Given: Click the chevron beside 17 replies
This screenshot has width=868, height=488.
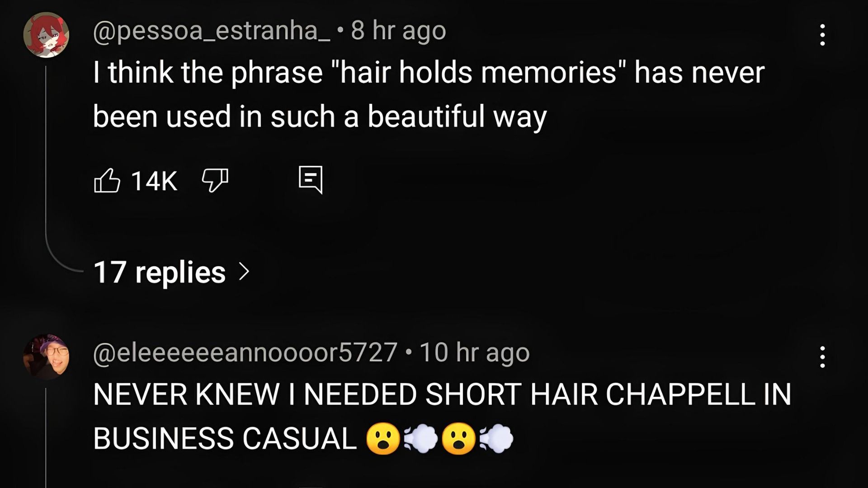Looking at the screenshot, I should tap(244, 272).
